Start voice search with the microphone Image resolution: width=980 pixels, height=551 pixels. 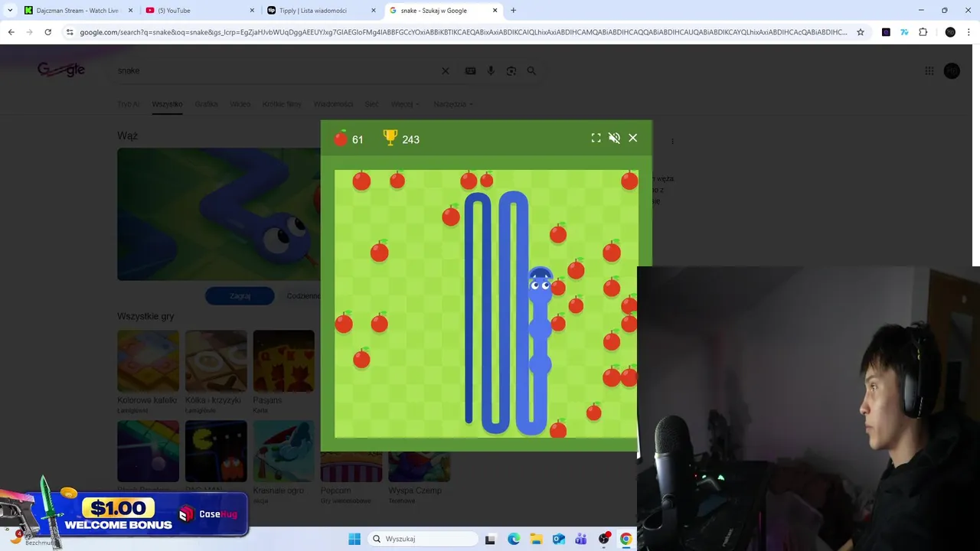[x=491, y=70]
